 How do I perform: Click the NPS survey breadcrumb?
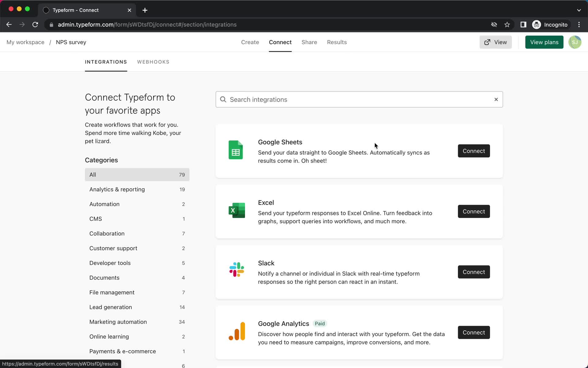[71, 42]
